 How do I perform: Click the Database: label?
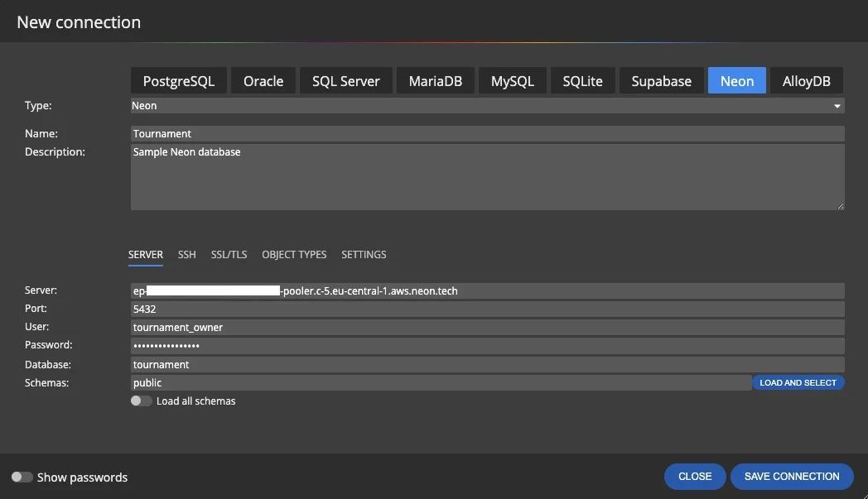[47, 365]
